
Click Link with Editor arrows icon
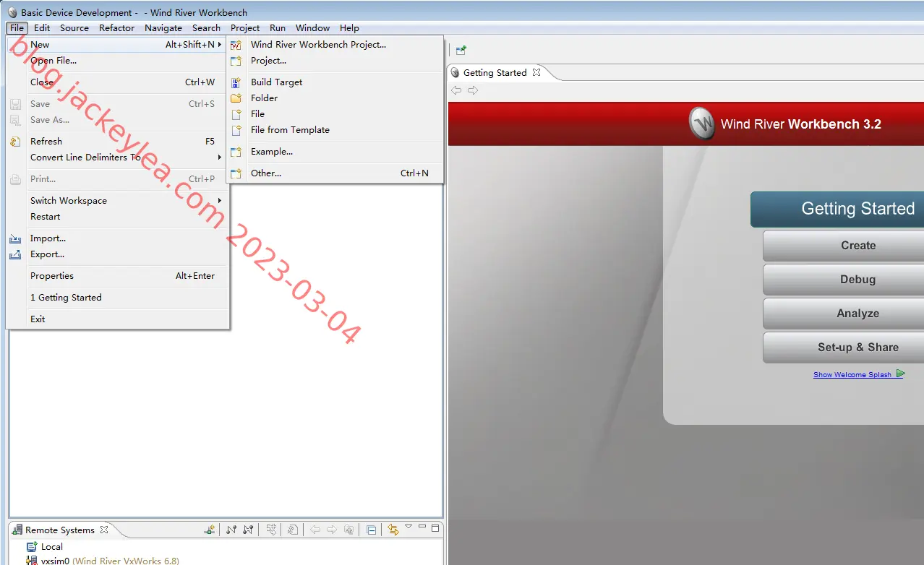click(393, 530)
